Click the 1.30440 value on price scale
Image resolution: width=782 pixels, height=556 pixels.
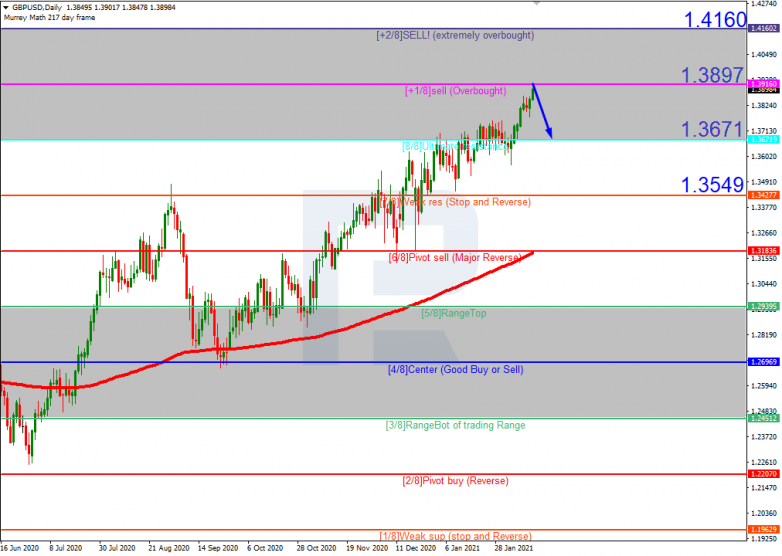click(x=764, y=284)
